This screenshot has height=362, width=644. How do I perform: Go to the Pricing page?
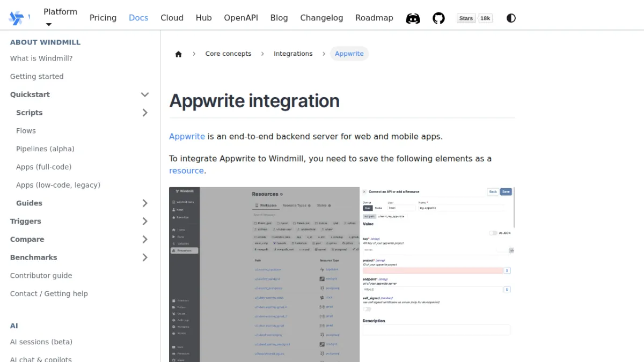point(103,18)
